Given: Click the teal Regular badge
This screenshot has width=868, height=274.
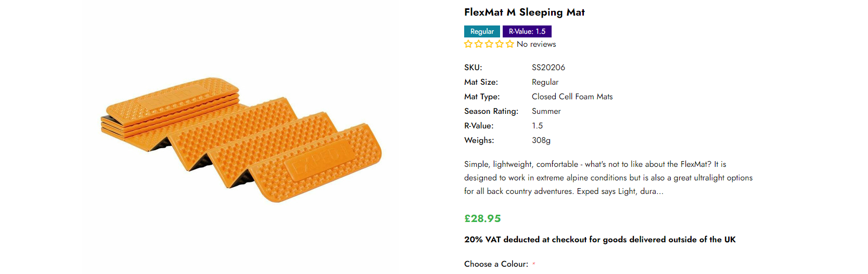Looking at the screenshot, I should pyautogui.click(x=482, y=32).
